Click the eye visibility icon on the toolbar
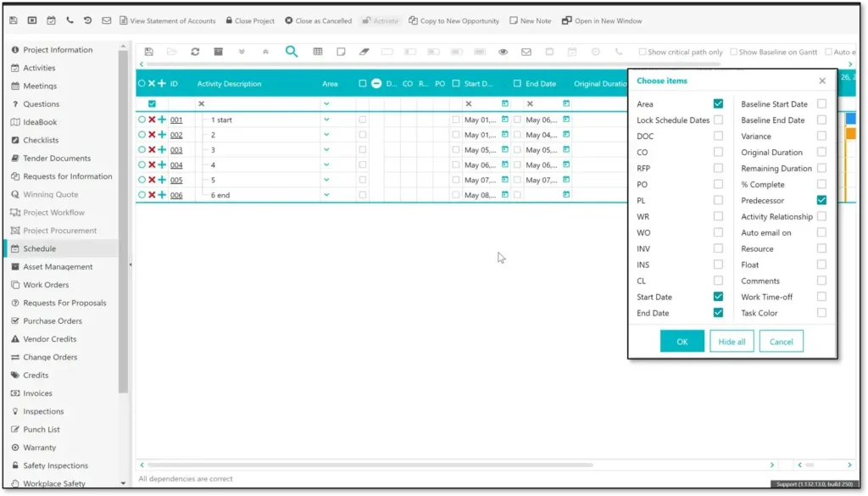Image resolution: width=868 pixels, height=496 pixels. pyautogui.click(x=503, y=52)
